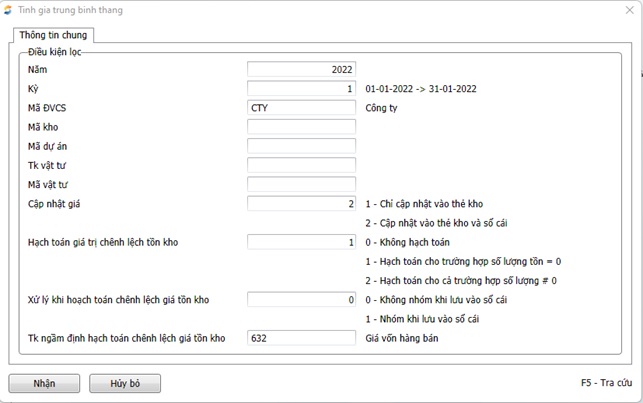Image resolution: width=643 pixels, height=403 pixels.
Task: Click the Công ty description label
Action: pyautogui.click(x=382, y=107)
